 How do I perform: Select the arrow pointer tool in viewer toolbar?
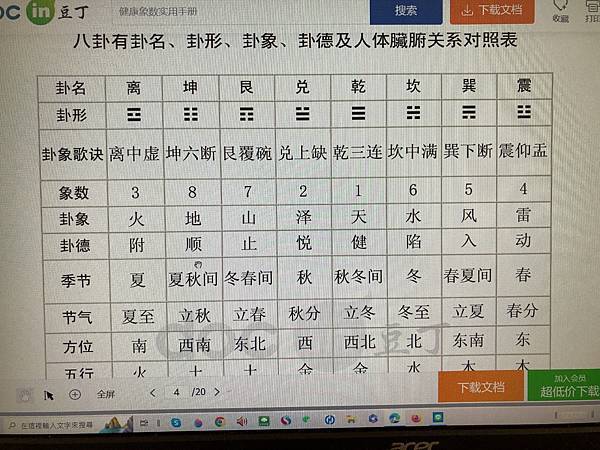tap(49, 395)
